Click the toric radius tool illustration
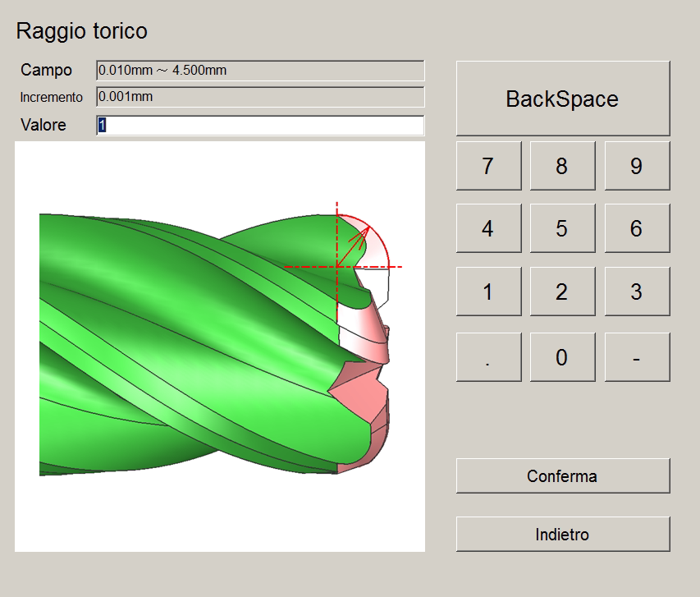Image resolution: width=700 pixels, height=597 pixels. (x=220, y=347)
